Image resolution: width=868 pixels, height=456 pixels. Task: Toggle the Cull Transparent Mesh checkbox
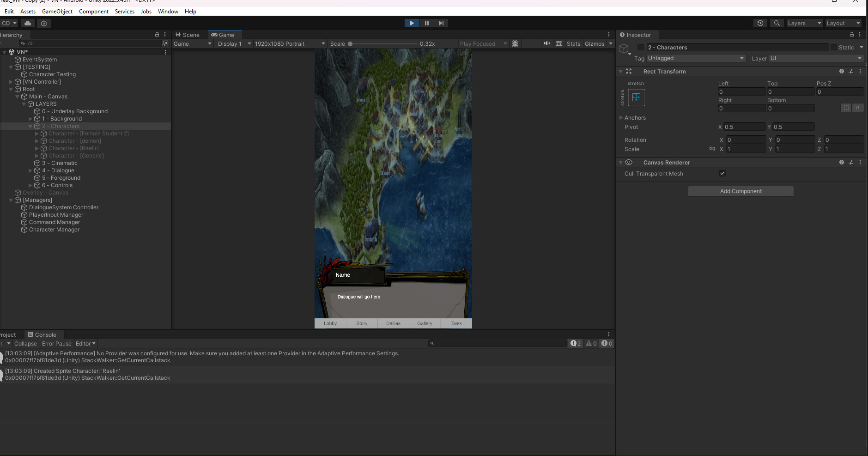click(x=722, y=173)
